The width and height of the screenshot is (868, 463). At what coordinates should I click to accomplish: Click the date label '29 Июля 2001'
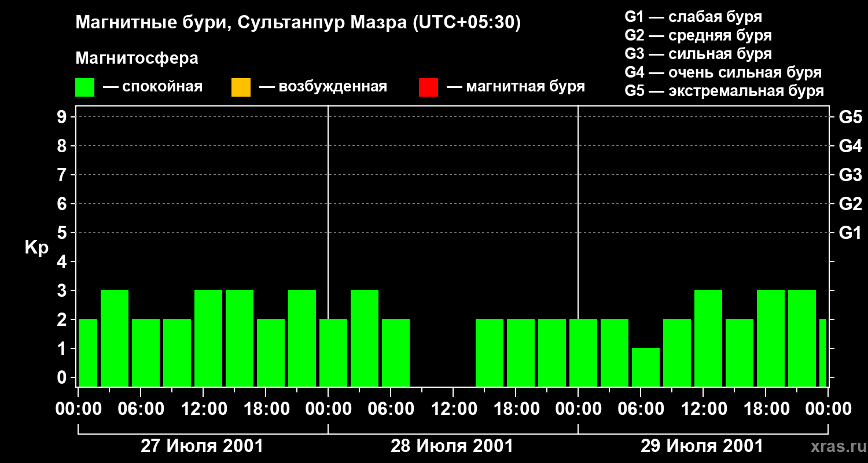pyautogui.click(x=702, y=446)
